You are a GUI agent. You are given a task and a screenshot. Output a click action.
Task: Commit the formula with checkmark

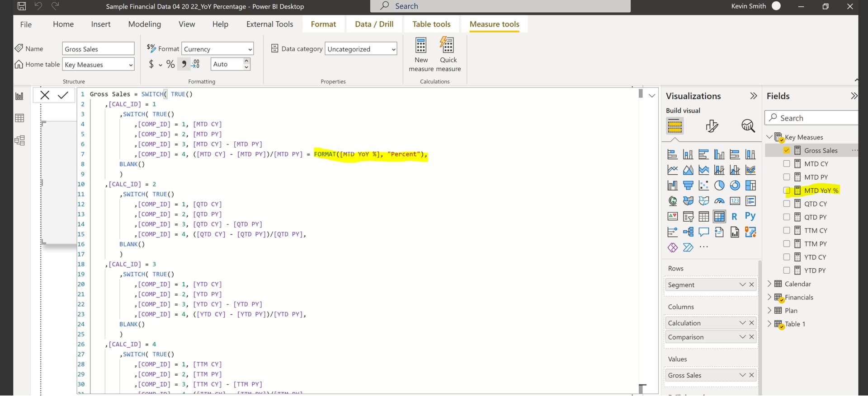coord(63,95)
